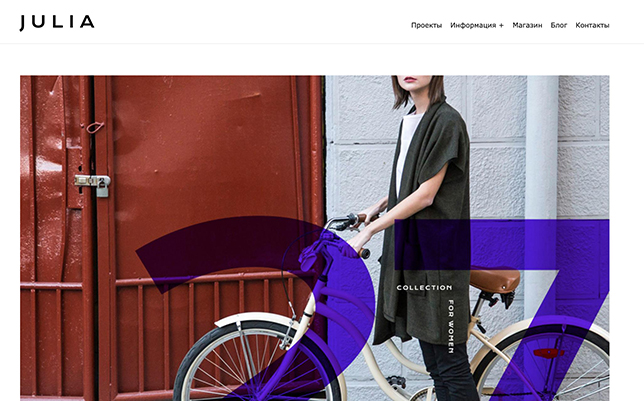Expand the plus sign beside Информация
This screenshot has width=644, height=401.
coord(501,25)
